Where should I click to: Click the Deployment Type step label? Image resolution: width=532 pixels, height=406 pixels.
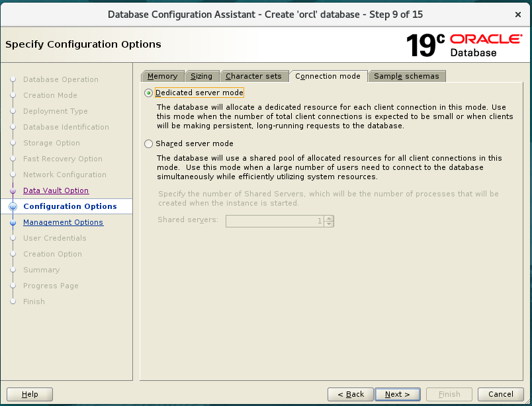56,111
